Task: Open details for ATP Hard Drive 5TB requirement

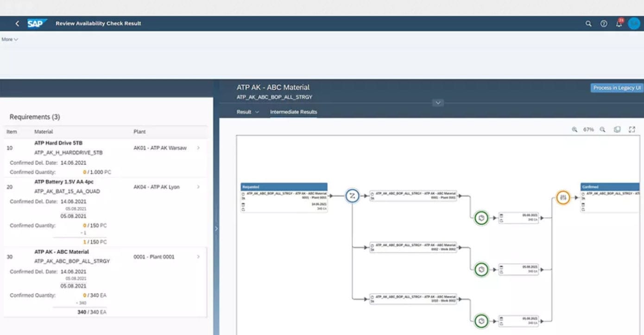Action: tap(197, 147)
